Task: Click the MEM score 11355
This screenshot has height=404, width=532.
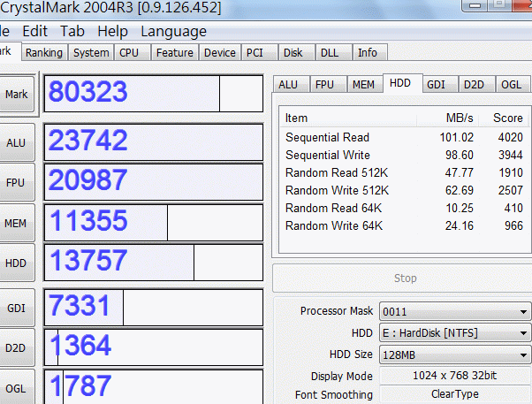Action: click(88, 220)
